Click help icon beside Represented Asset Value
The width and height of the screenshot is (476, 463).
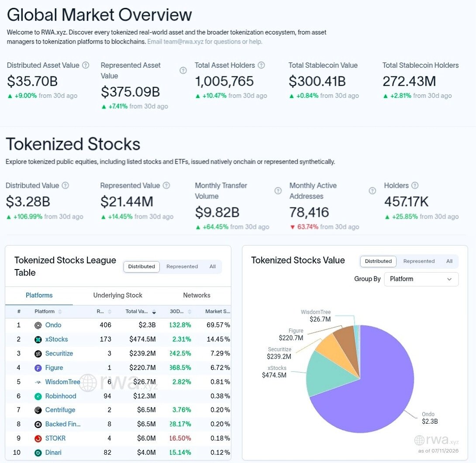[x=183, y=70]
